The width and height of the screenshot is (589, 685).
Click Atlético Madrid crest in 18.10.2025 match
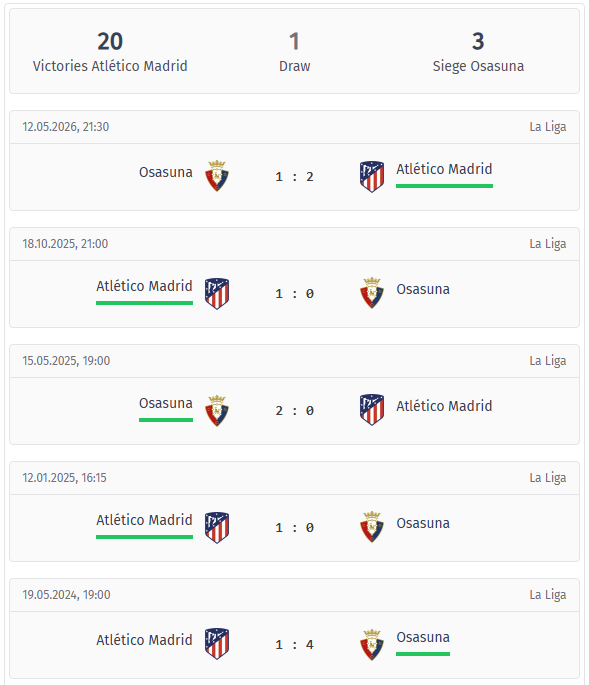point(217,293)
